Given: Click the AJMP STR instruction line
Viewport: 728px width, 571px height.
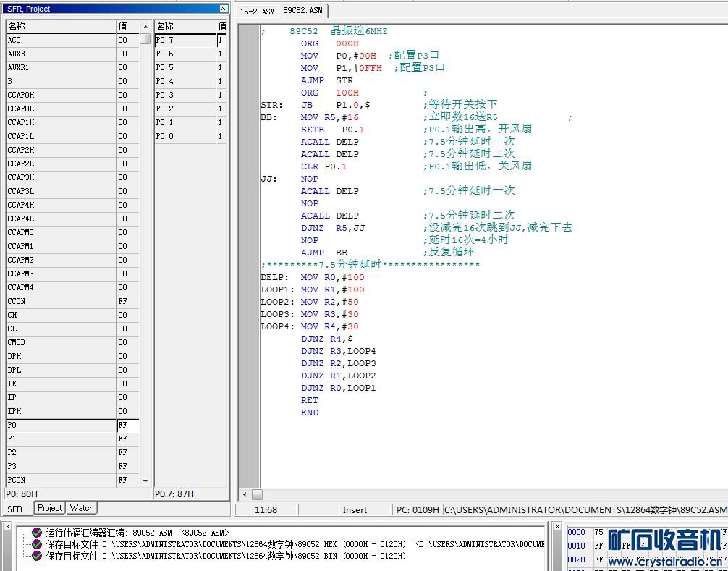Looking at the screenshot, I should (x=327, y=80).
